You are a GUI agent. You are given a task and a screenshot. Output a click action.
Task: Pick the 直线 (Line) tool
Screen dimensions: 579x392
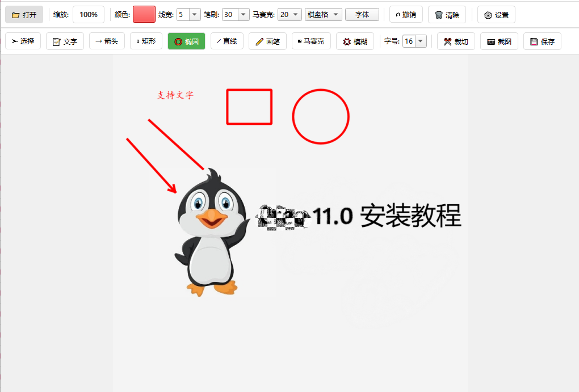click(226, 41)
